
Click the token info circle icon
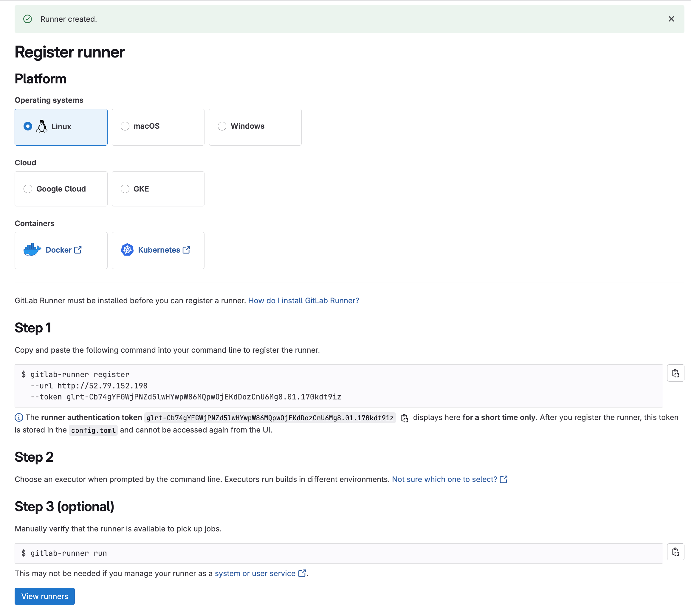click(x=19, y=418)
